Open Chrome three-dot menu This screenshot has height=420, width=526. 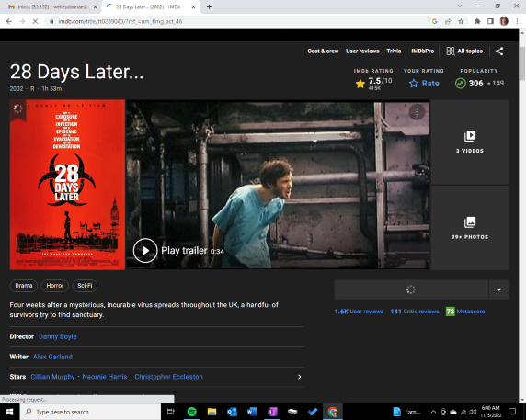pyautogui.click(x=517, y=21)
